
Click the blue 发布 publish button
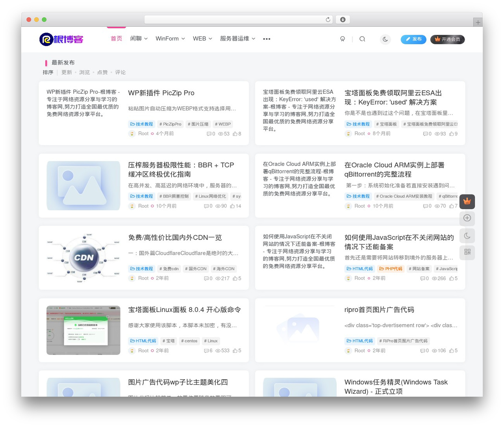click(413, 39)
